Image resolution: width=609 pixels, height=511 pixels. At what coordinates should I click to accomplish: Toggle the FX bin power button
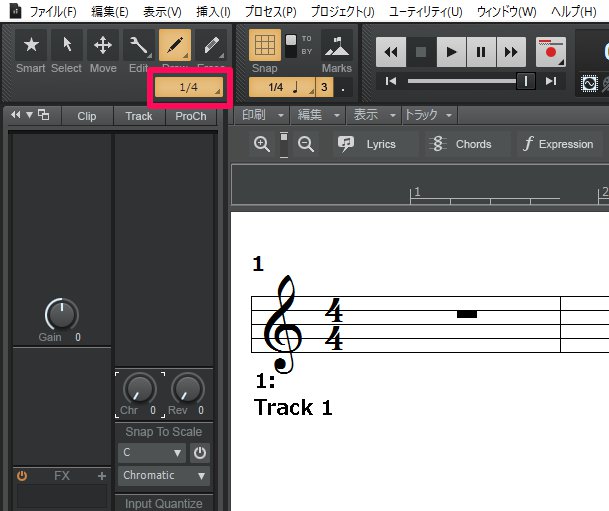tap(22, 476)
